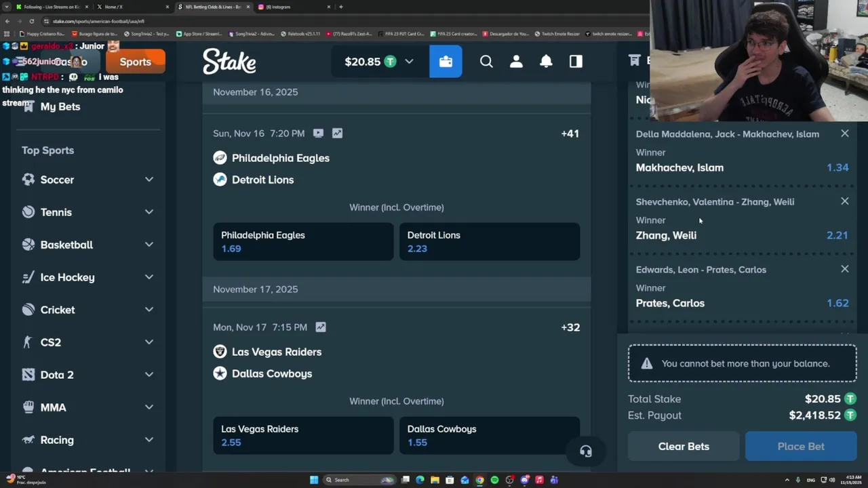The width and height of the screenshot is (868, 488).
Task: Click the Las Vegas Raiders team logo
Action: tap(220, 352)
